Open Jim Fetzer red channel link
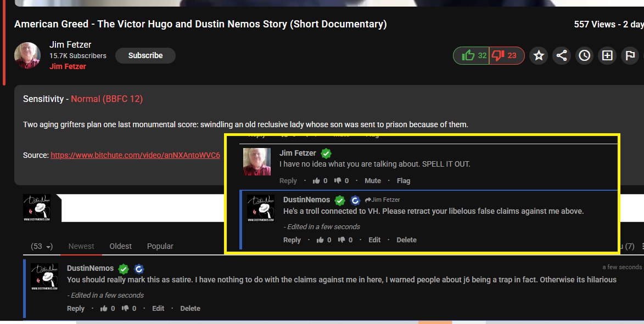 68,66
